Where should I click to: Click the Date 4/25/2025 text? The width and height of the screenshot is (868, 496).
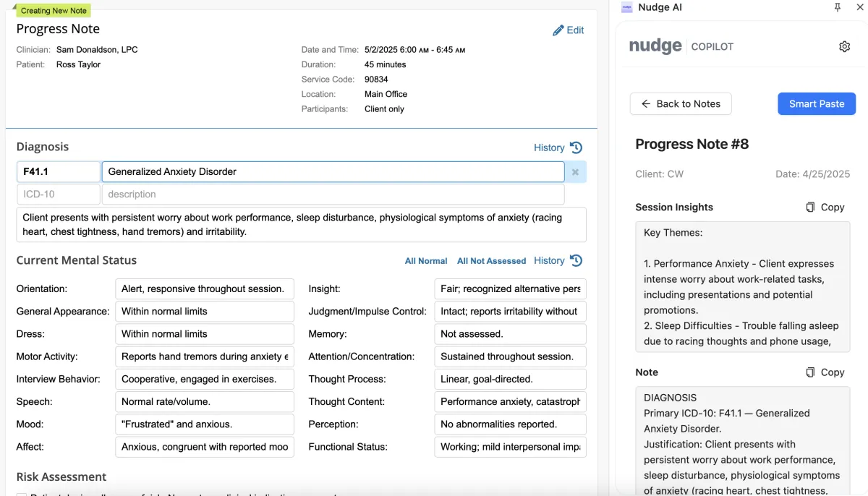[x=812, y=174]
